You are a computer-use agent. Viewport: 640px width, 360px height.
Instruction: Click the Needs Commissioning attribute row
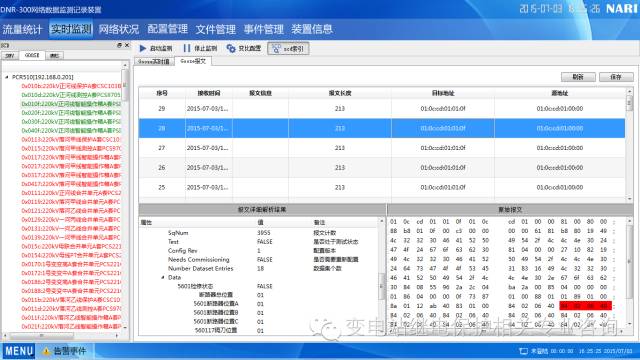259,260
